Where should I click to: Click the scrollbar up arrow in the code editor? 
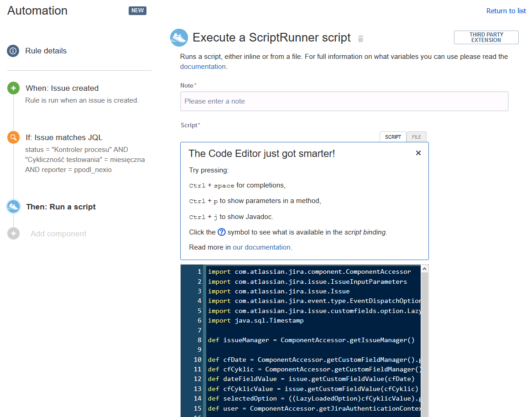[x=424, y=268]
